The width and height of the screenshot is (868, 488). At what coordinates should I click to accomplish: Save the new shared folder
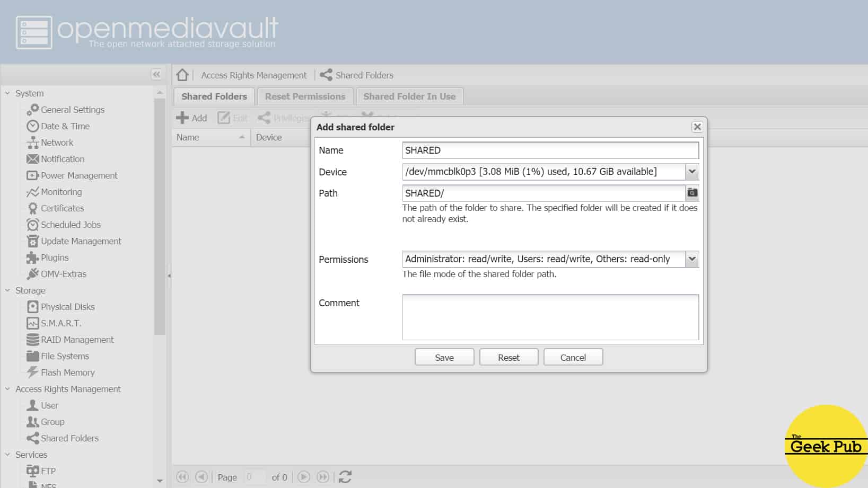pyautogui.click(x=444, y=358)
